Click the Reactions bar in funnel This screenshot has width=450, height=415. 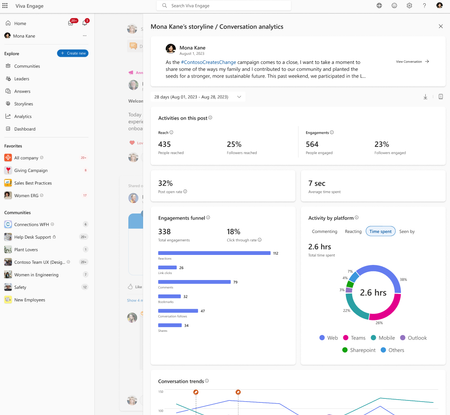pos(214,253)
